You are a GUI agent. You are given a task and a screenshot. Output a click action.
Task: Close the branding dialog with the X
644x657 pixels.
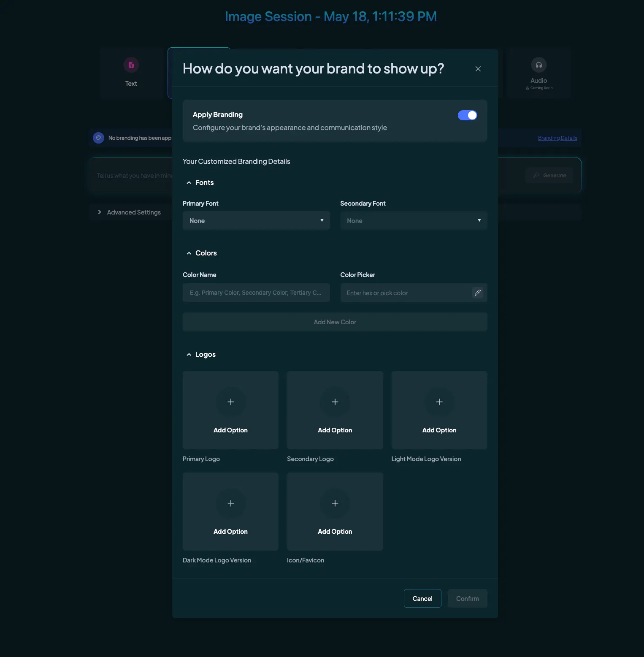[478, 69]
